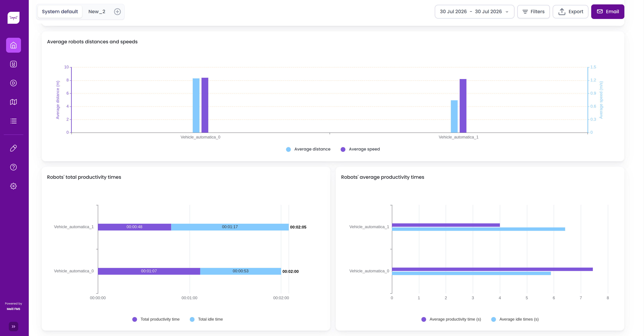Switch to the New_2 tab
This screenshot has height=336, width=644.
(x=97, y=12)
